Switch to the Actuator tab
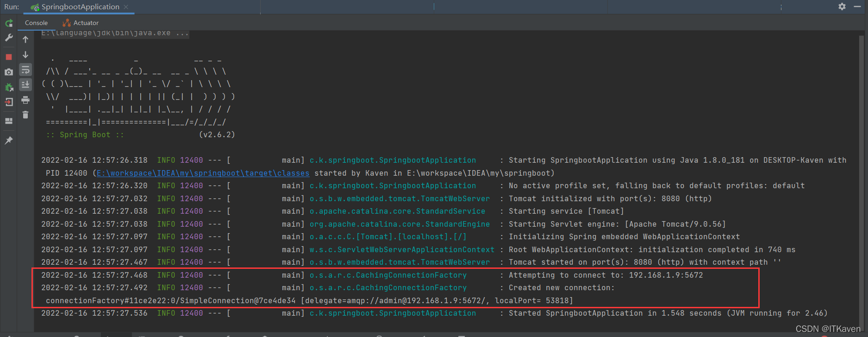 [x=81, y=23]
